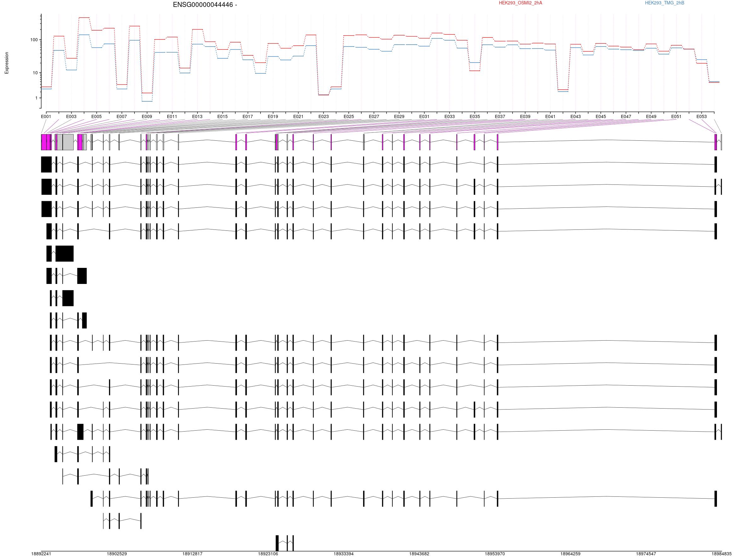Click genomic coordinate 18912817
This screenshot has height=560, width=756.
[192, 554]
